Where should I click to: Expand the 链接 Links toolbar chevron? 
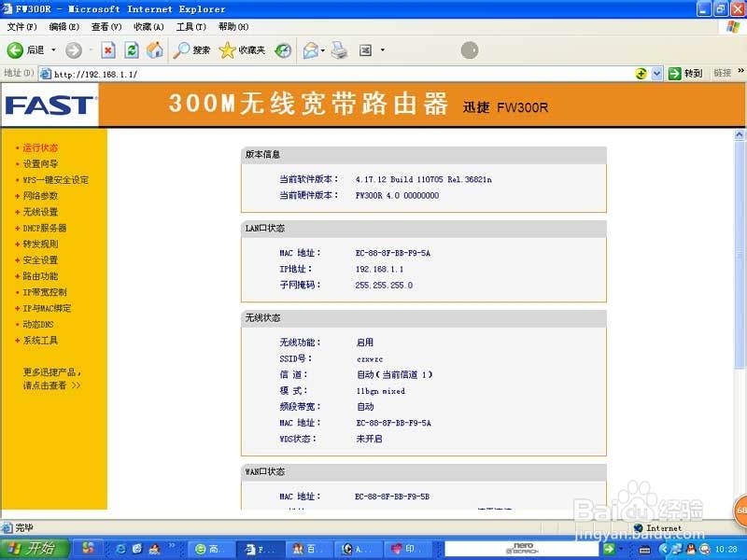[740, 71]
